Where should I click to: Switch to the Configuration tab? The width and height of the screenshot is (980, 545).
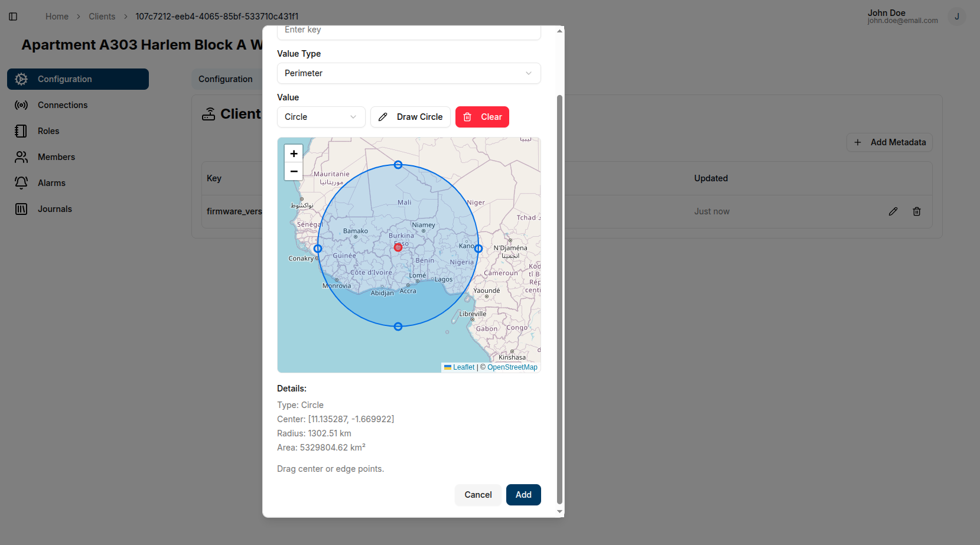point(225,79)
